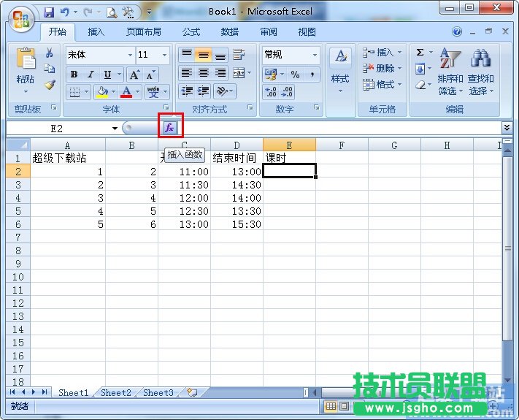
Task: Activate the Format Painter brush
Action: tap(50, 85)
